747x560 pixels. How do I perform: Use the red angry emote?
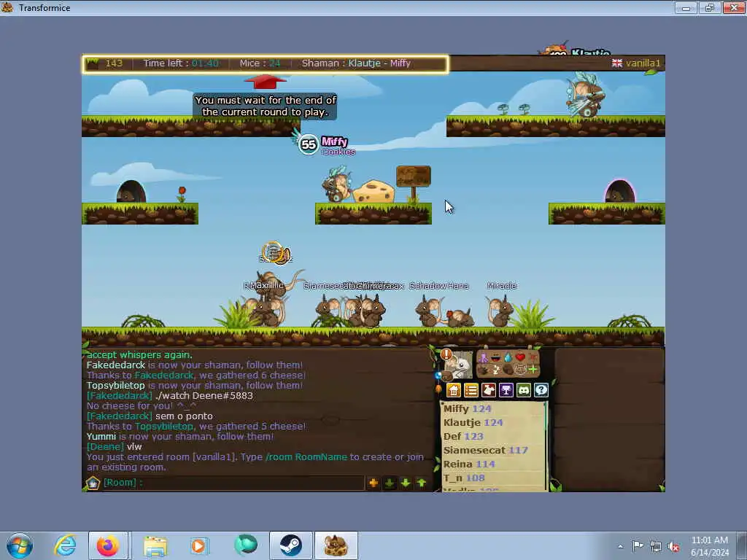(533, 357)
